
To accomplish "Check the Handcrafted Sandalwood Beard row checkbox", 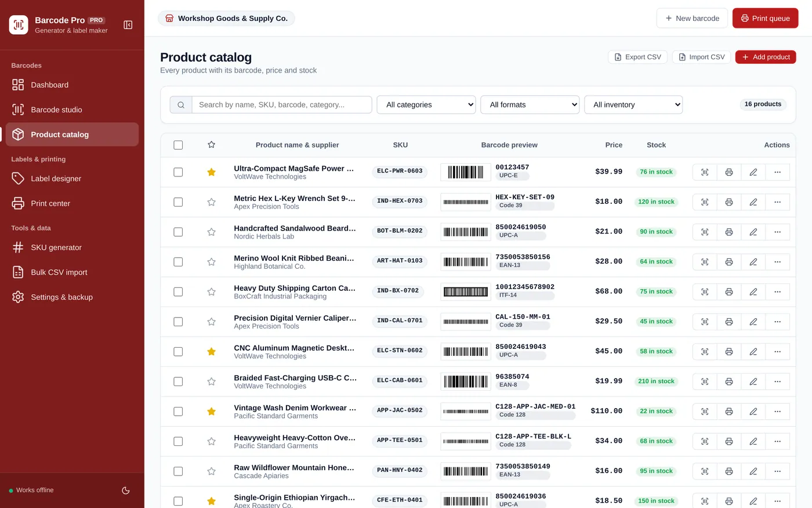I will pyautogui.click(x=178, y=232).
